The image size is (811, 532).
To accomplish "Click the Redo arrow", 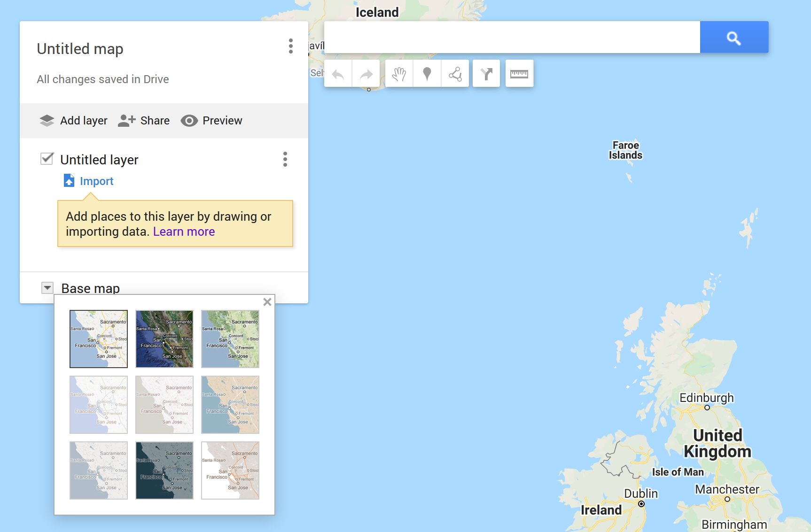I will point(366,74).
